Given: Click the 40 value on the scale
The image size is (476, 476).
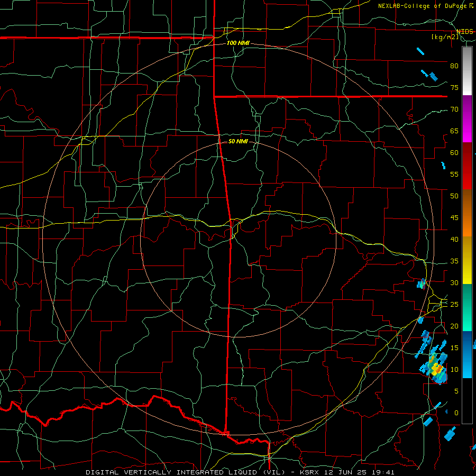Looking at the screenshot, I should pos(454,239).
